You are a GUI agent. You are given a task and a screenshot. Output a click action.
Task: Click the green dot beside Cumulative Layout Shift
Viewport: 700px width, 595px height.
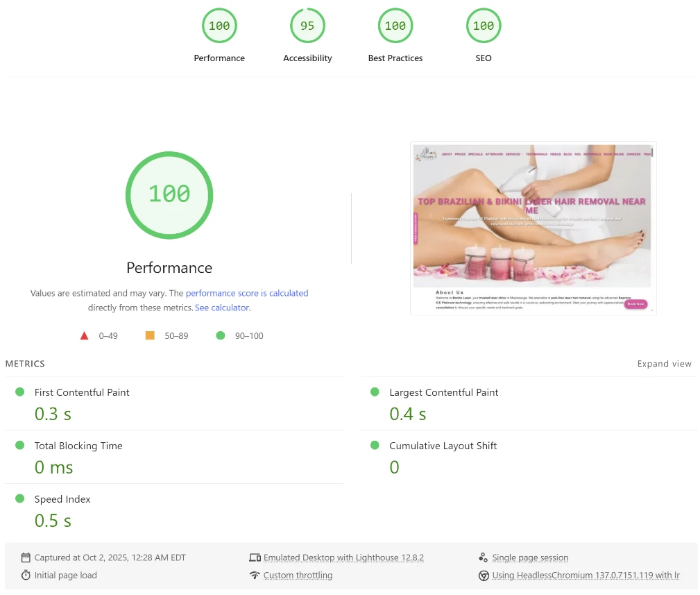click(x=375, y=445)
